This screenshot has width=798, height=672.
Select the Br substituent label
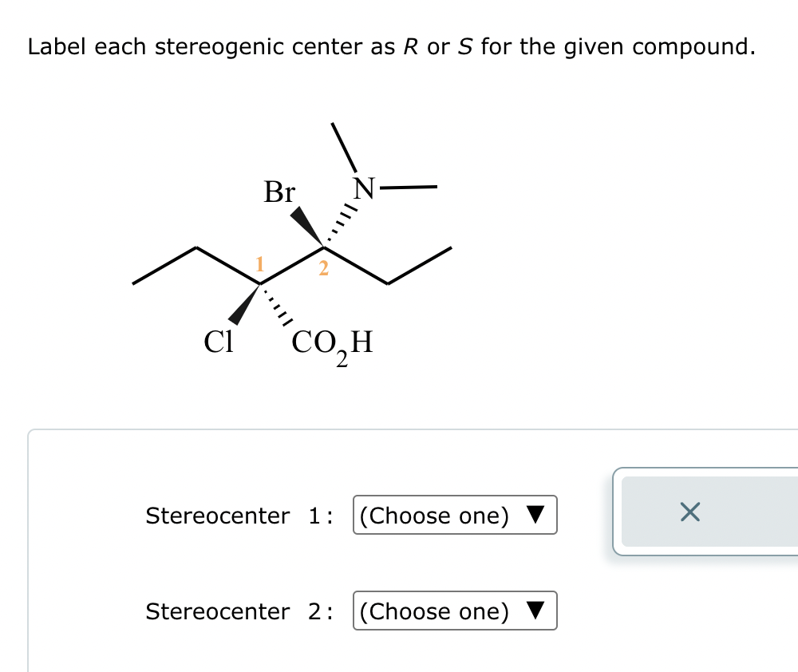click(279, 192)
